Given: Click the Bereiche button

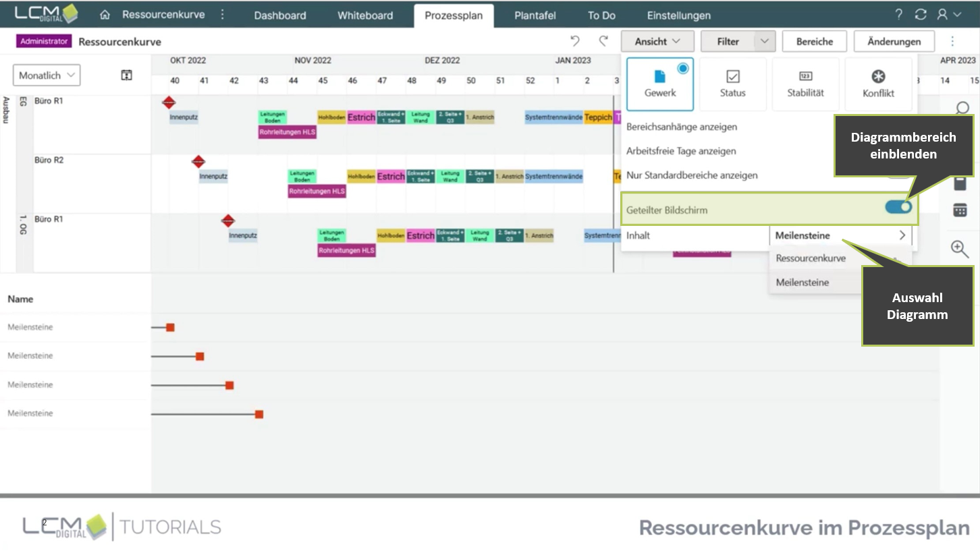Looking at the screenshot, I should click(x=815, y=41).
